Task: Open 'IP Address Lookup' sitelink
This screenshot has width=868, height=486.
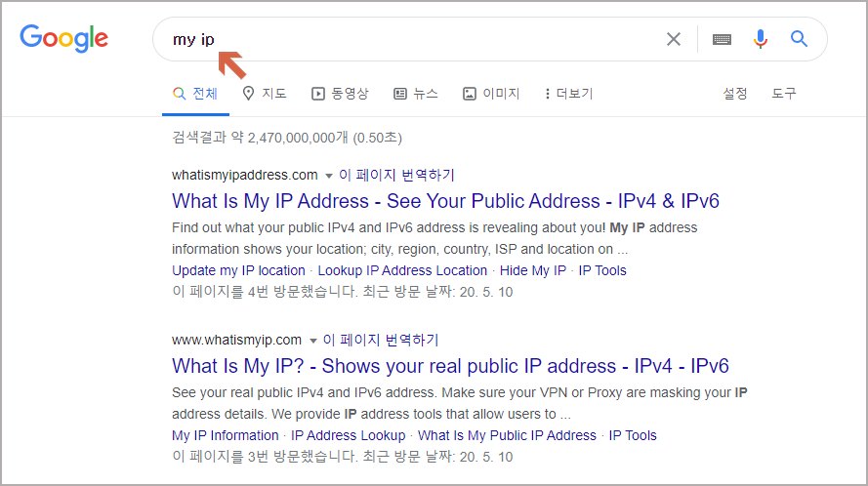Action: pyautogui.click(x=349, y=435)
